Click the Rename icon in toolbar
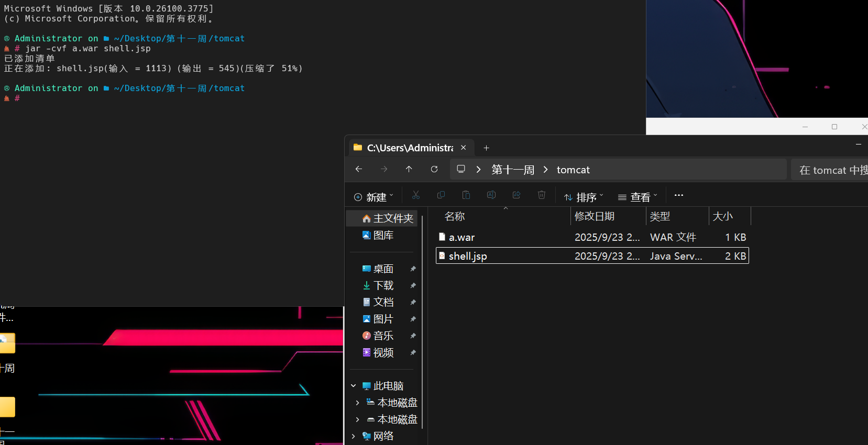This screenshot has width=868, height=445. (491, 195)
